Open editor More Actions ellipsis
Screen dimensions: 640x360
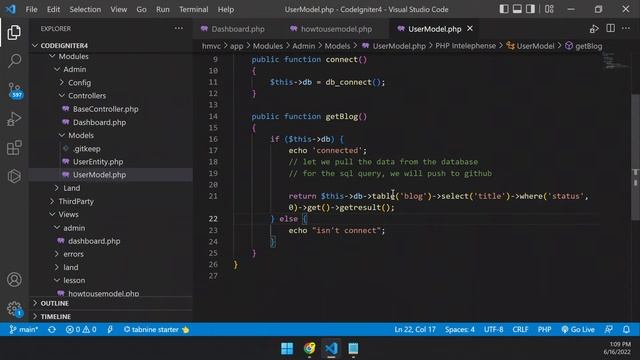click(626, 28)
